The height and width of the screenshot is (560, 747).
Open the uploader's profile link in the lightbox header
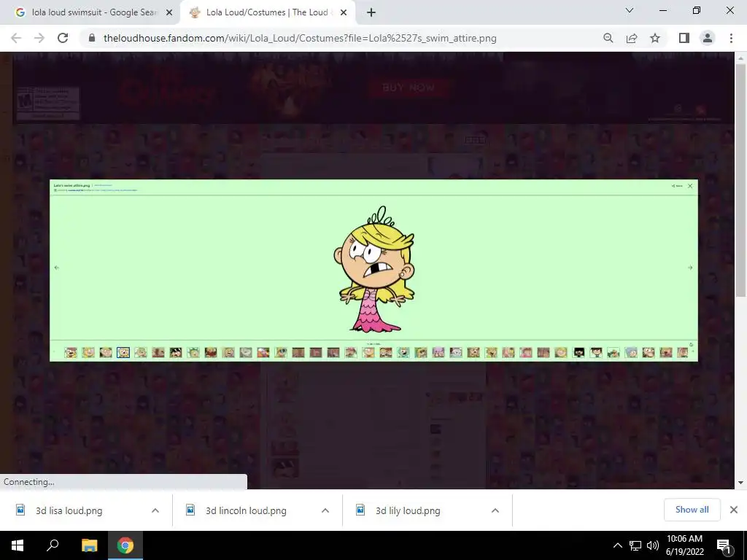click(76, 190)
